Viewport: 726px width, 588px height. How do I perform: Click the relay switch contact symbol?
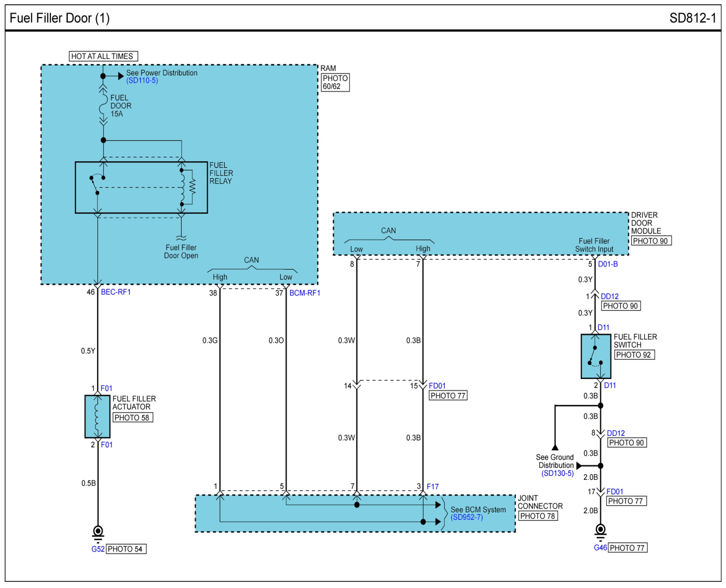tap(98, 185)
